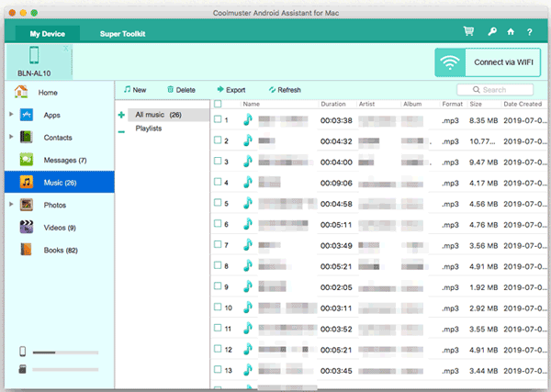The height and width of the screenshot is (392, 551).
Task: Click the WiFi signal icon
Action: click(450, 62)
